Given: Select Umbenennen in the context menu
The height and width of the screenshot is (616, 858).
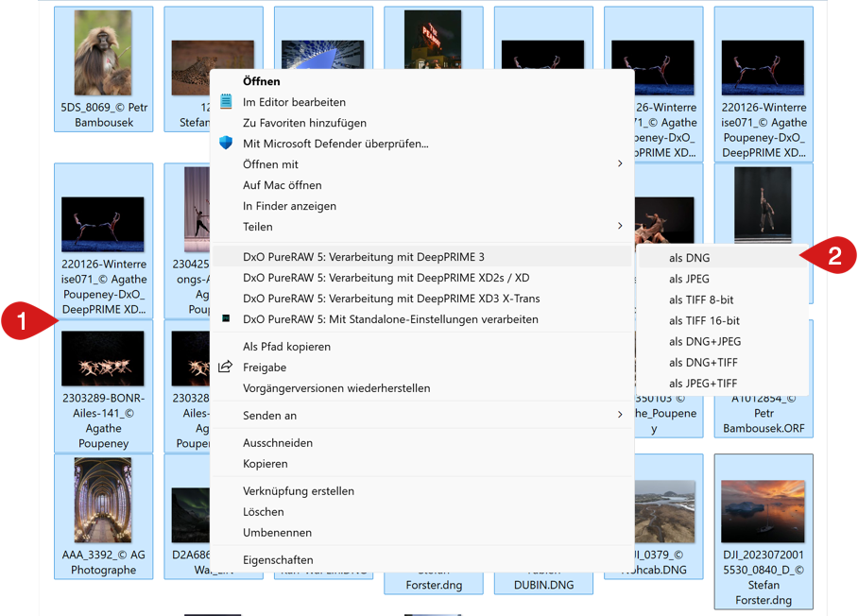Looking at the screenshot, I should pos(278,532).
